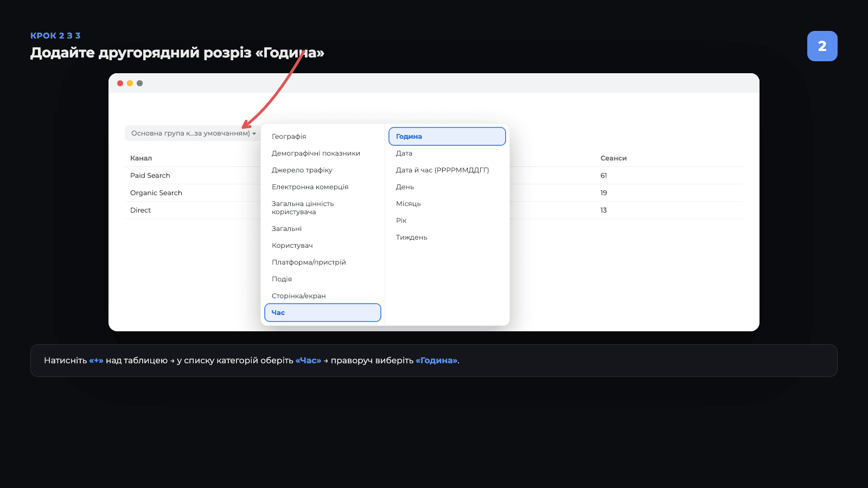Open the Електронна комерція category

[310, 187]
